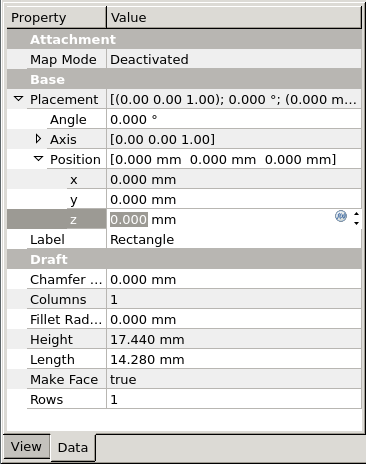Click the Draft group header
Screen dimensions: 366x464
pyautogui.click(x=184, y=259)
